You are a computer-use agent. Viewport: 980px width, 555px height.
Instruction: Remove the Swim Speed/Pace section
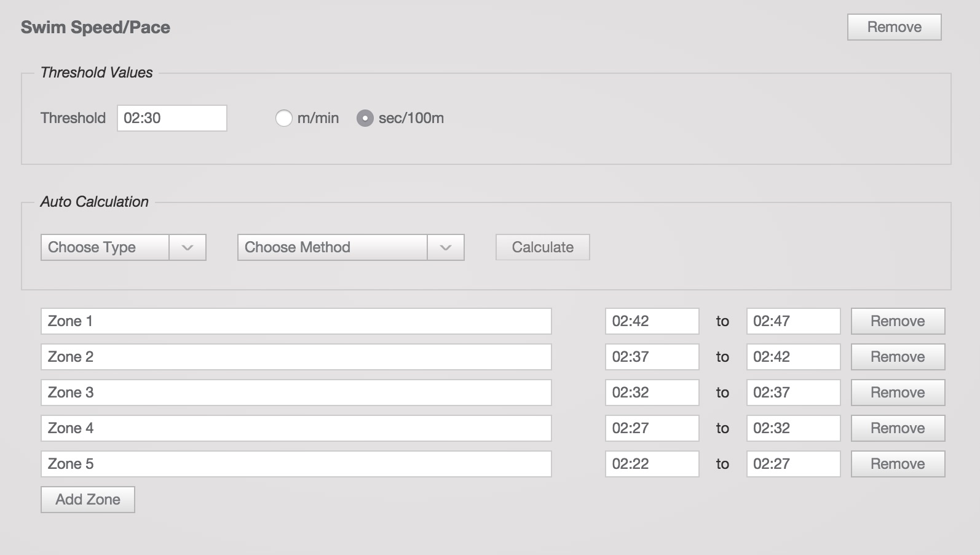click(894, 27)
